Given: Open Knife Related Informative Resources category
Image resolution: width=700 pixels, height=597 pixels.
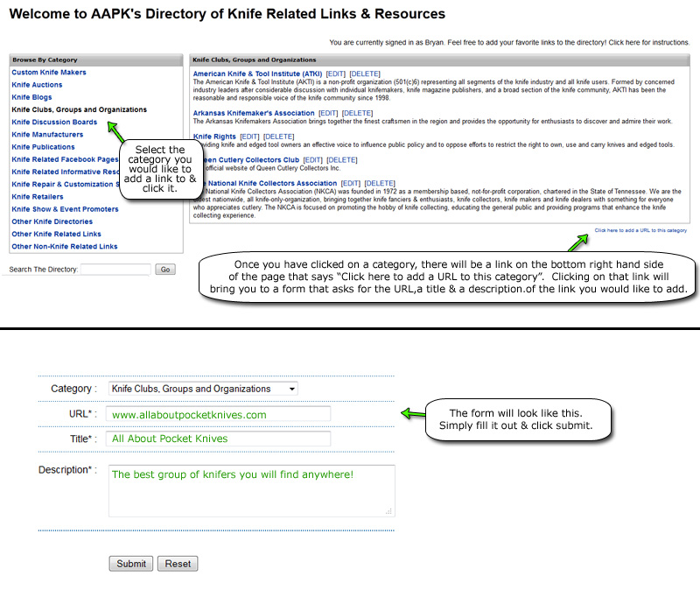Looking at the screenshot, I should pos(66,172).
